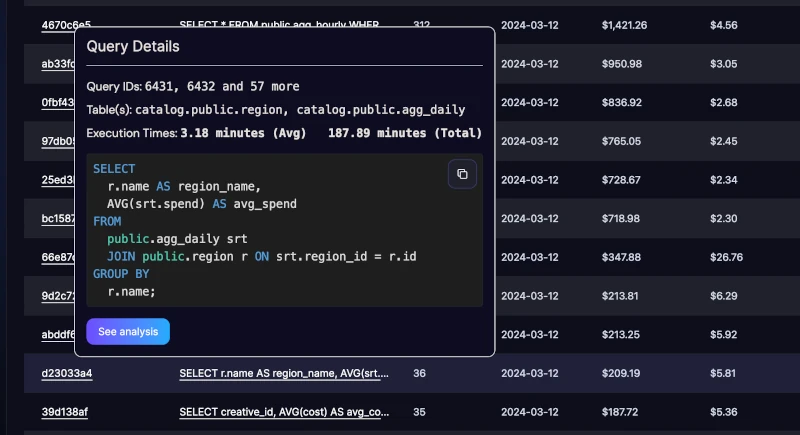Viewport: 800px width, 435px height.
Task: Select the date in the $187.72 row
Action: 530,412
